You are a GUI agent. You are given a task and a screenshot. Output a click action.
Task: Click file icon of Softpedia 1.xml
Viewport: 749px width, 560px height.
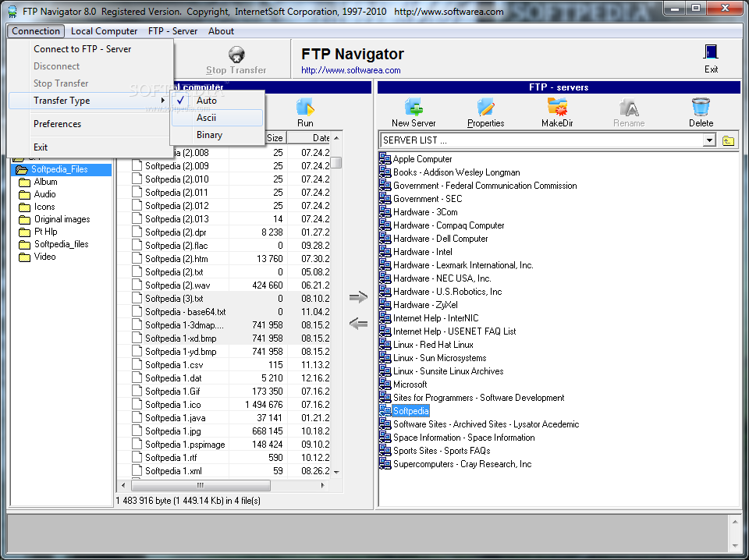click(137, 471)
